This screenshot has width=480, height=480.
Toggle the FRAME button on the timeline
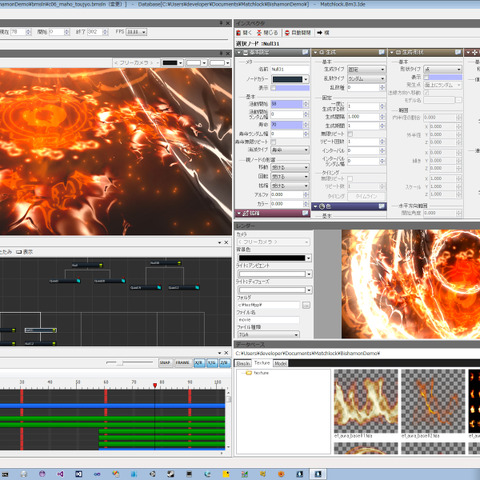click(182, 363)
